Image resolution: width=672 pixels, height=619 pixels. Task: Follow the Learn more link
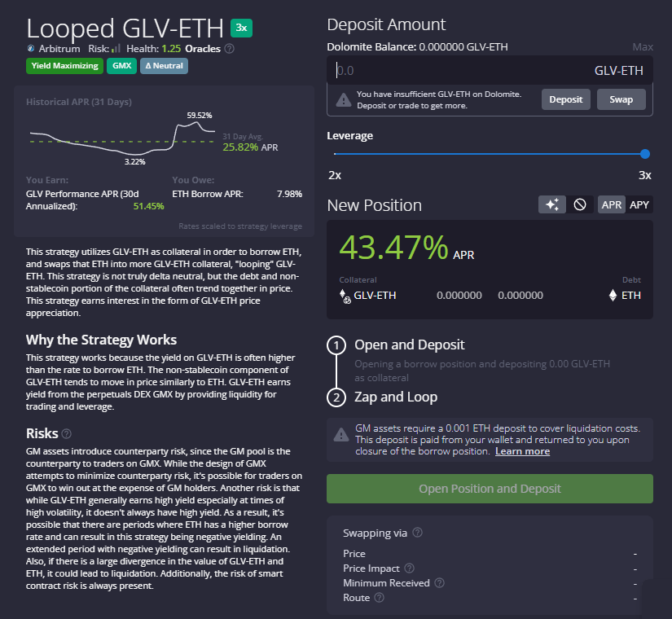pos(522,451)
